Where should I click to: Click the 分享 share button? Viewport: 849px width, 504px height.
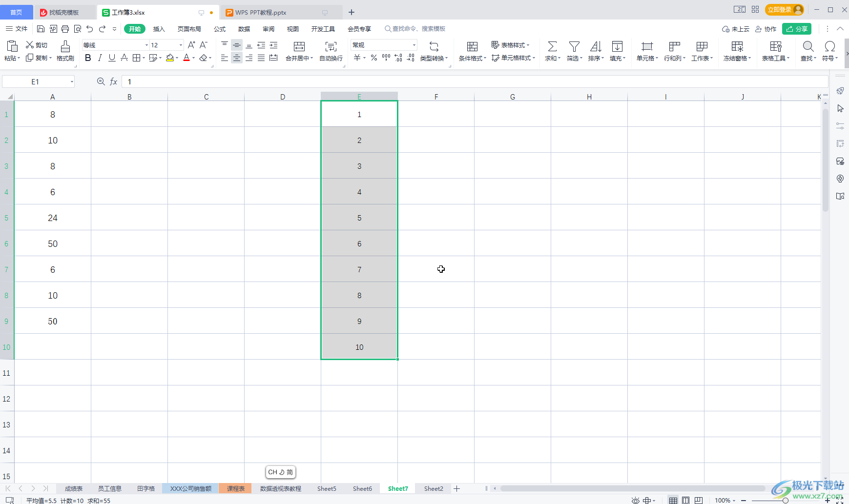tap(797, 29)
